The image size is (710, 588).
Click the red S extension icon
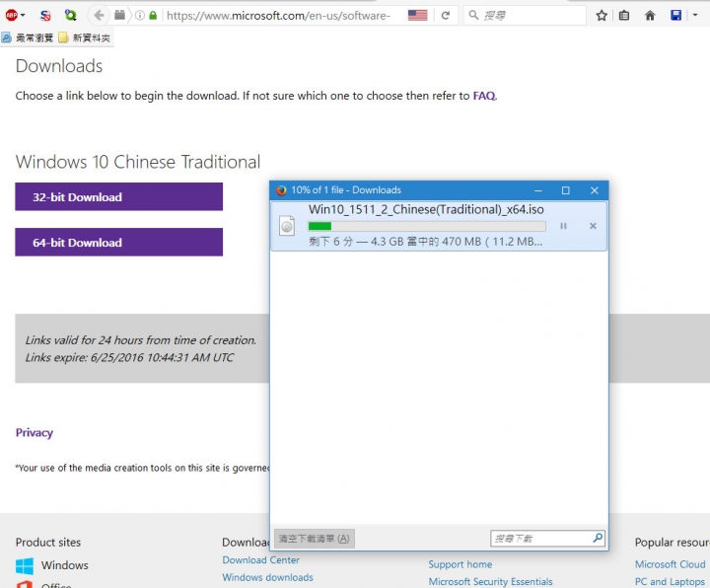(x=45, y=16)
